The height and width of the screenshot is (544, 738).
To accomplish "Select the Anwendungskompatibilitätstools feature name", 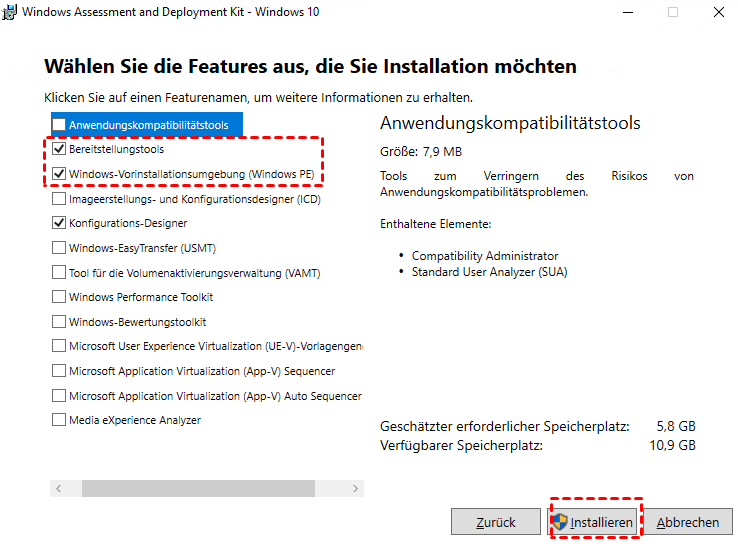I will (x=149, y=125).
